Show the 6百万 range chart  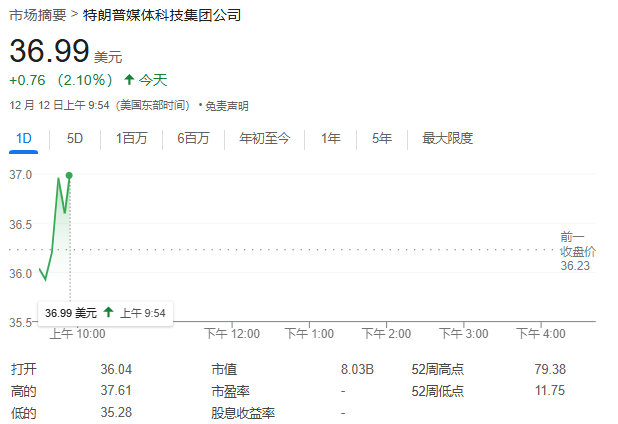coord(193,139)
